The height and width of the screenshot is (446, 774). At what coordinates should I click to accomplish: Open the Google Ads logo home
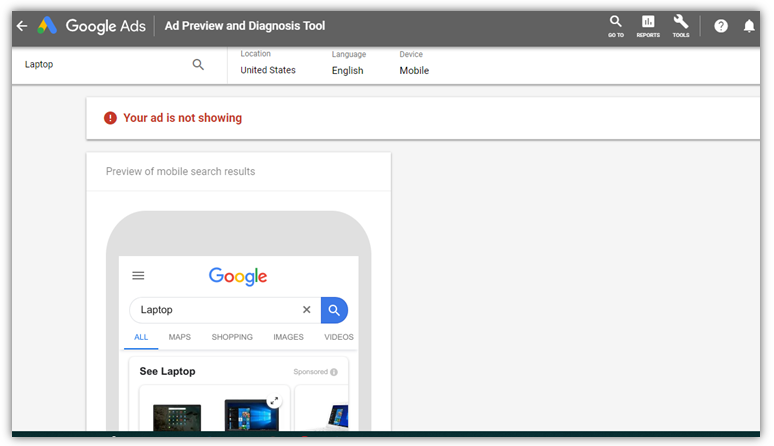tap(92, 26)
